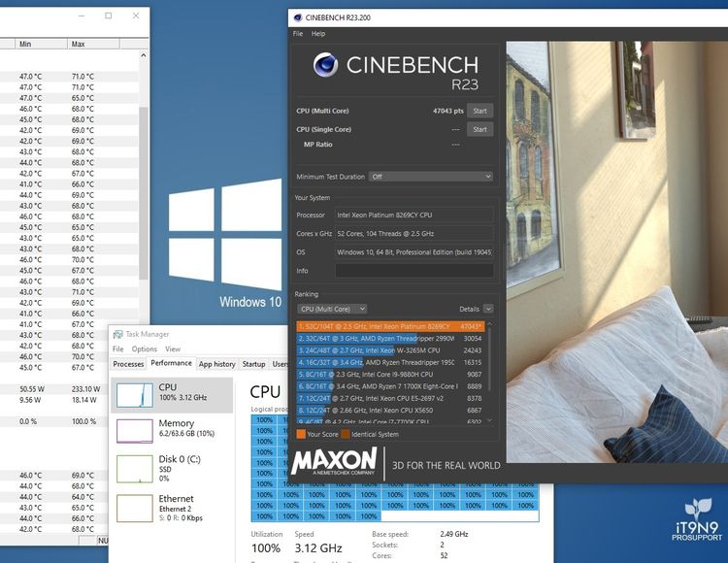Select the Xeon X5650 ranking row

(x=390, y=411)
